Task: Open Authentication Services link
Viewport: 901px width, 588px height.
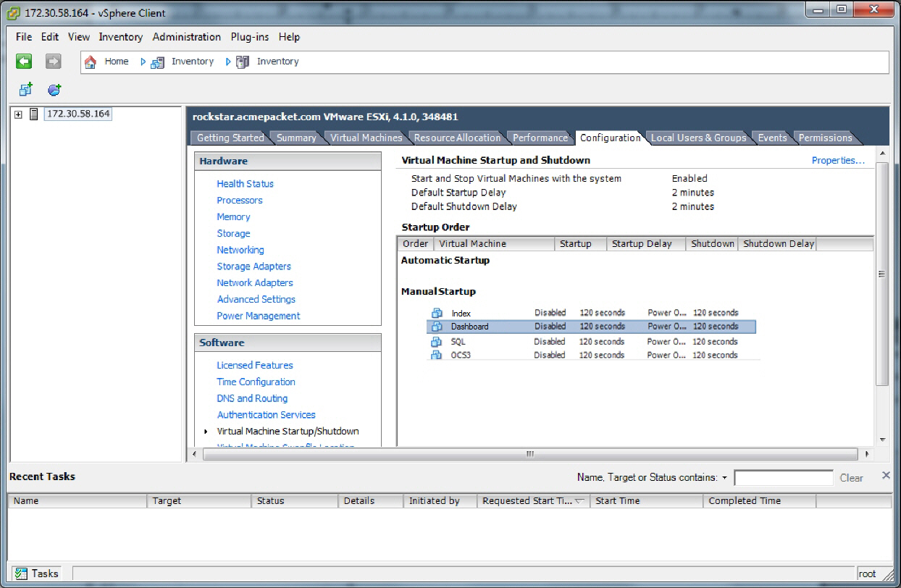Action: [267, 415]
